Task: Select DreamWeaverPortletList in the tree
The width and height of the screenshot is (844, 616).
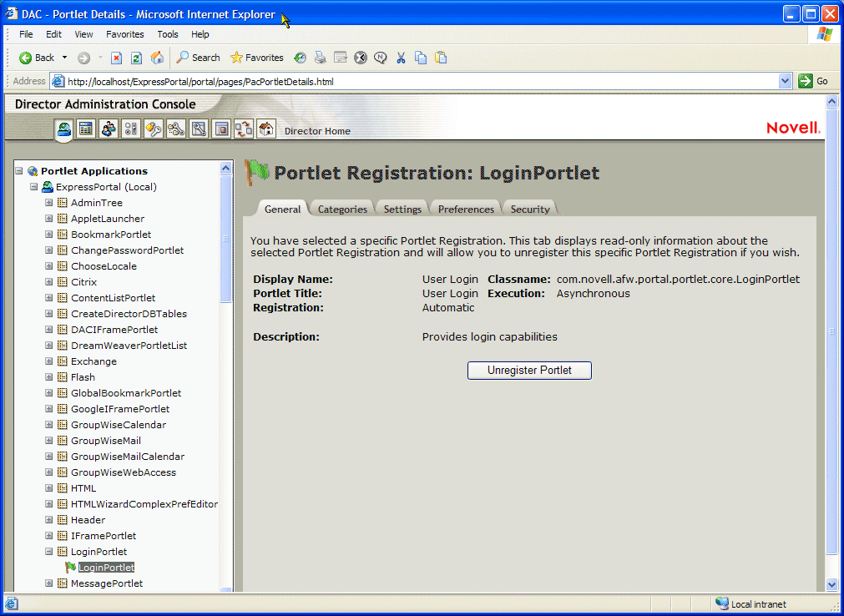Action: coord(129,346)
